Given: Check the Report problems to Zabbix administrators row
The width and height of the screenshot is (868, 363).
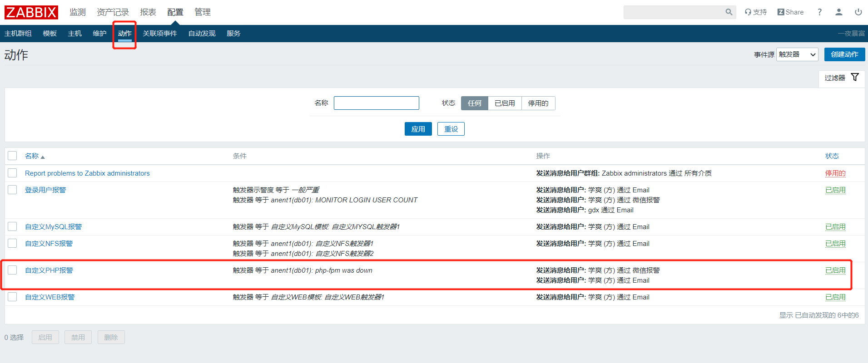Looking at the screenshot, I should (x=12, y=173).
